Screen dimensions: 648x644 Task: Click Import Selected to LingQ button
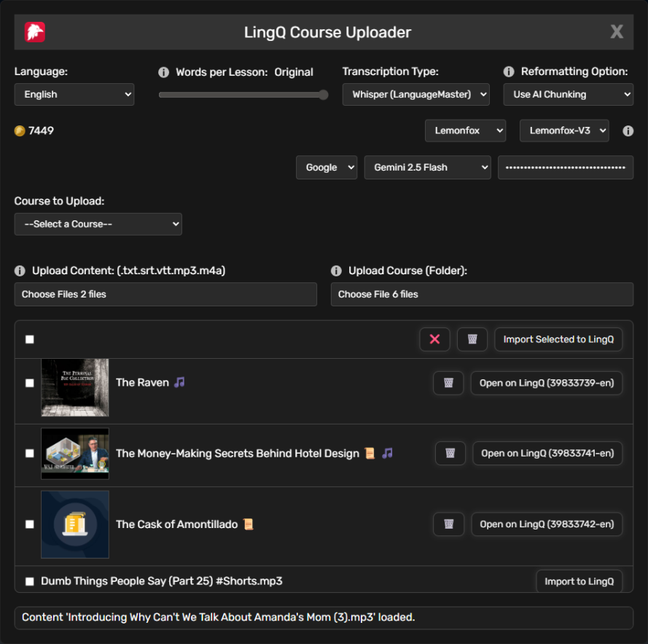tap(558, 339)
